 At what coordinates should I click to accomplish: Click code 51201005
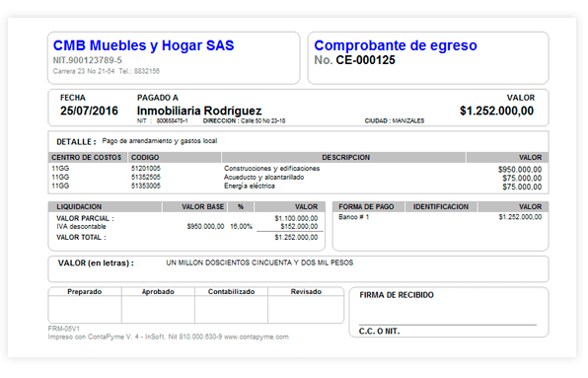point(145,169)
